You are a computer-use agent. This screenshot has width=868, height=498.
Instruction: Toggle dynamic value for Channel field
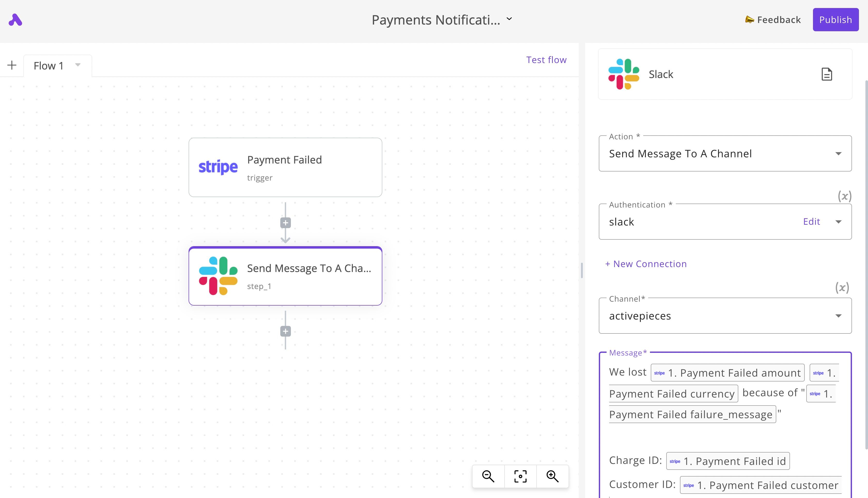842,287
